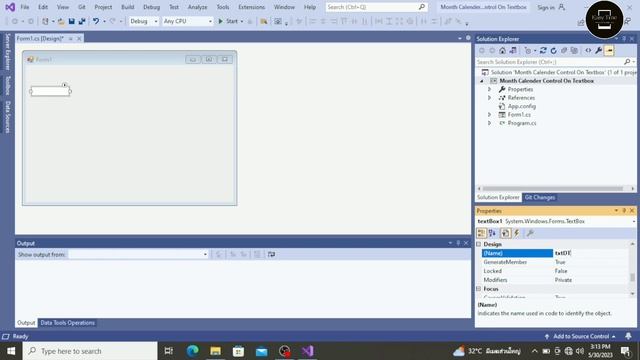Click View Code icon in Solution Explorer
This screenshot has width=640, height=360.
588,51
